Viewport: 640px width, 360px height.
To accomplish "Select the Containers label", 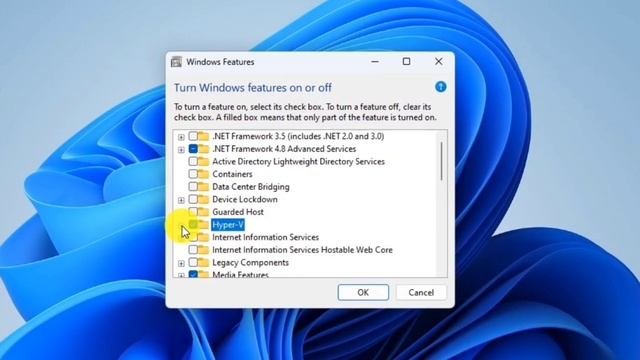I will [x=232, y=174].
